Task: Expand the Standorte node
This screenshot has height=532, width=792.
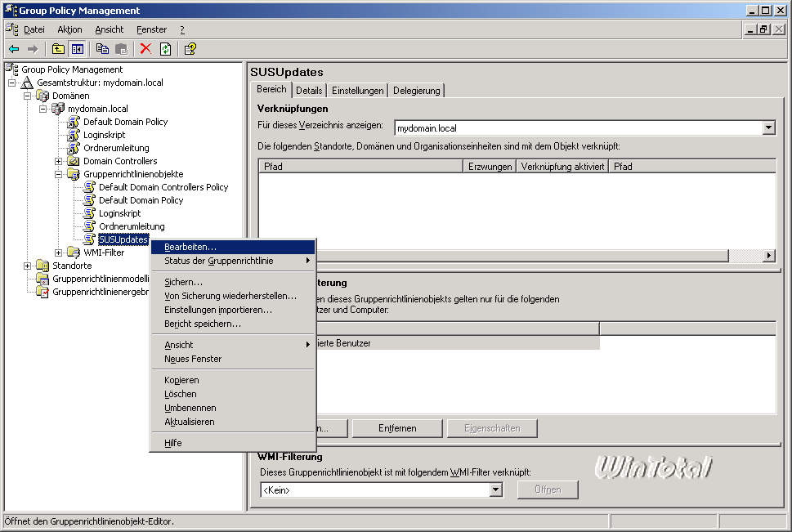Action: tap(27, 266)
